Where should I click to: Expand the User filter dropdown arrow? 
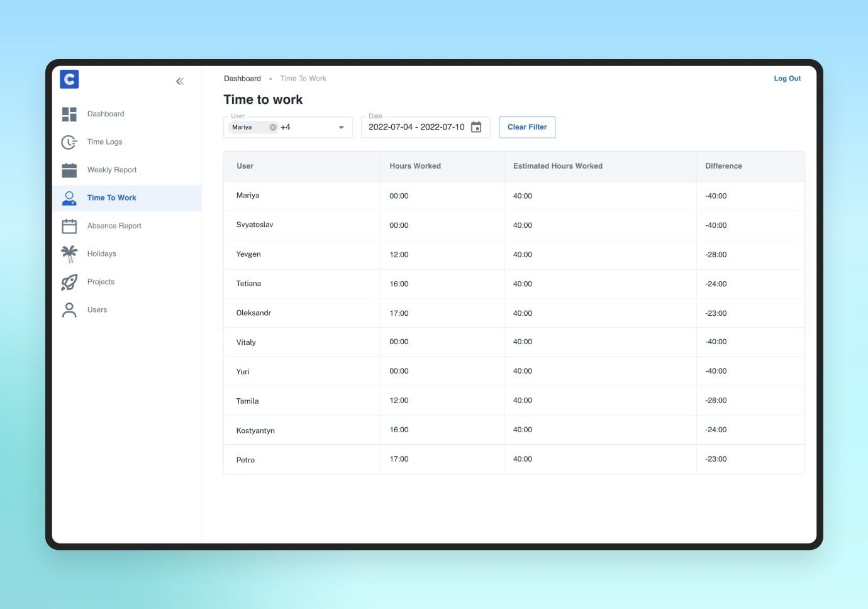point(341,127)
